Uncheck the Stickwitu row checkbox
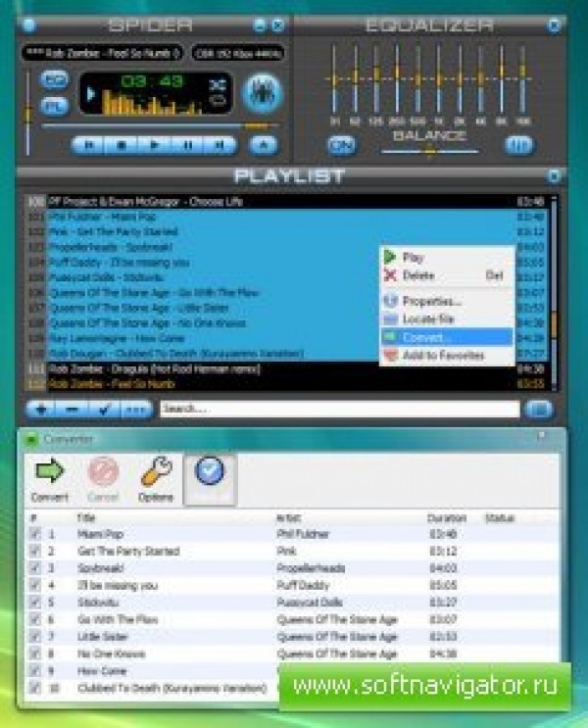Viewport: 588px width, 728px height. tap(35, 603)
